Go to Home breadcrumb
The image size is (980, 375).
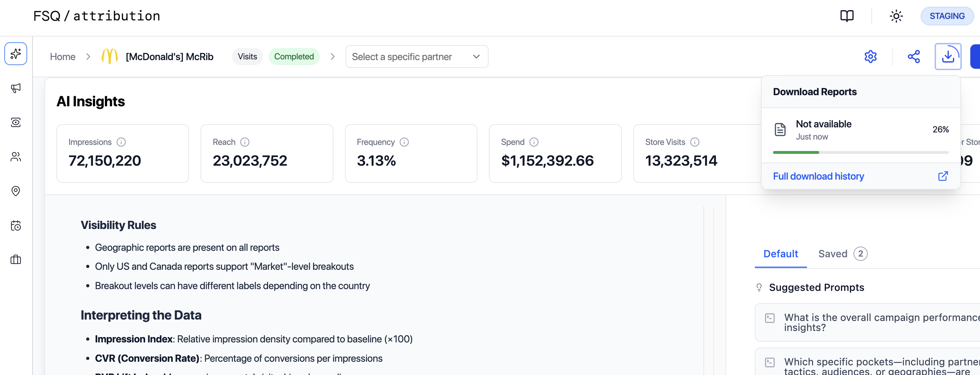click(x=63, y=57)
